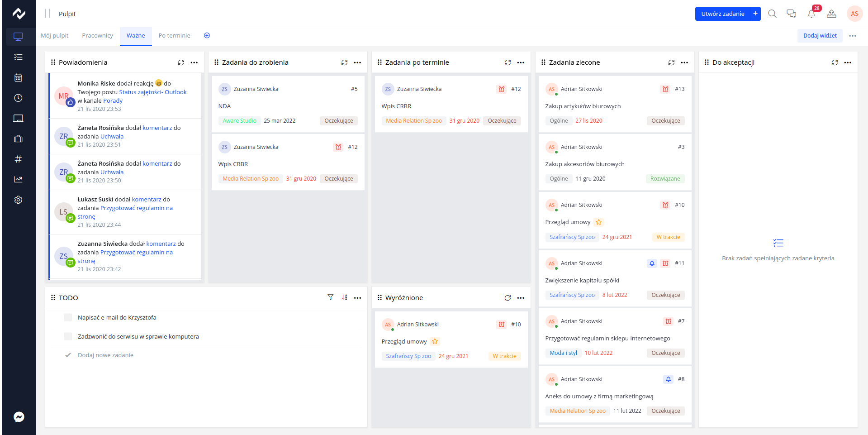Click Dodaj nowe zadanie input in TODO
The height and width of the screenshot is (435, 868).
105,355
